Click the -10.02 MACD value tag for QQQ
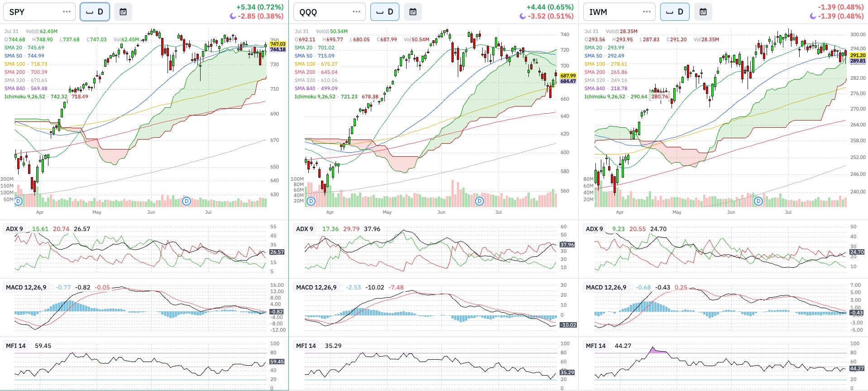 click(568, 325)
